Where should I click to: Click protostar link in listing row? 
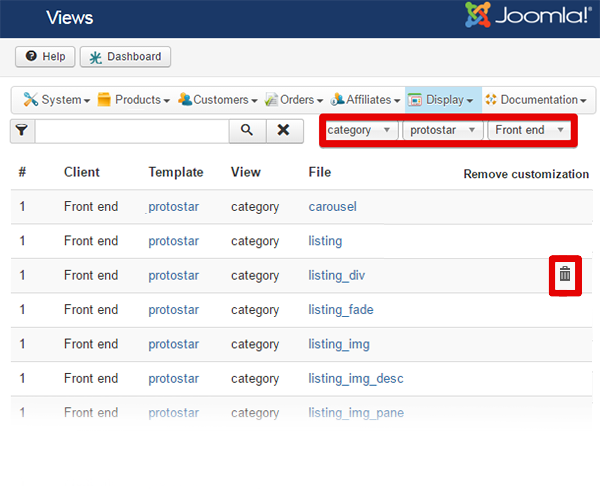pyautogui.click(x=174, y=241)
